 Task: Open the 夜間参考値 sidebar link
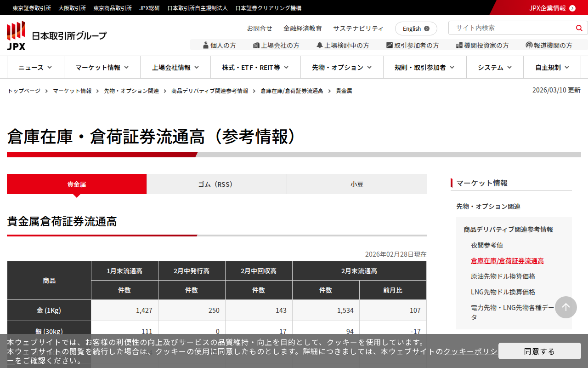coord(486,245)
